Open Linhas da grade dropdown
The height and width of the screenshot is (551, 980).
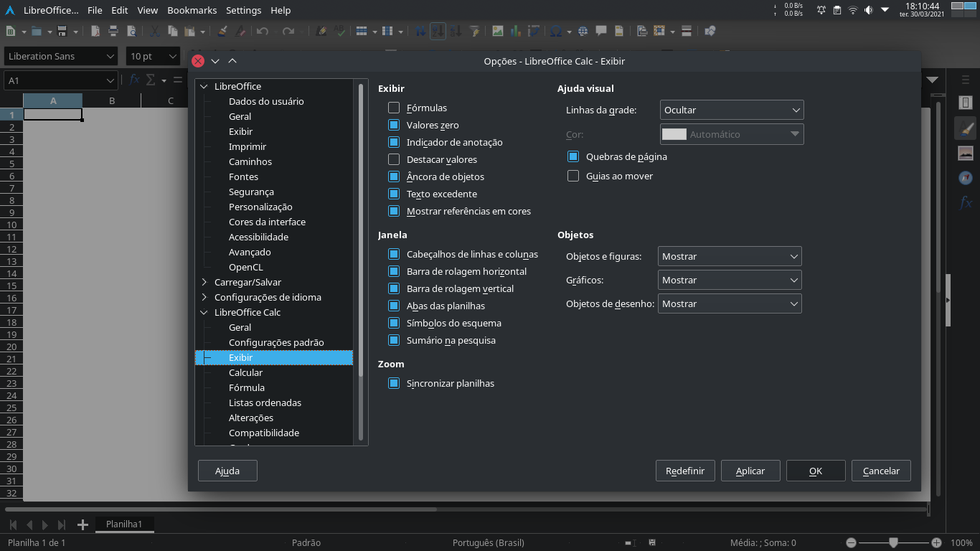pos(732,110)
